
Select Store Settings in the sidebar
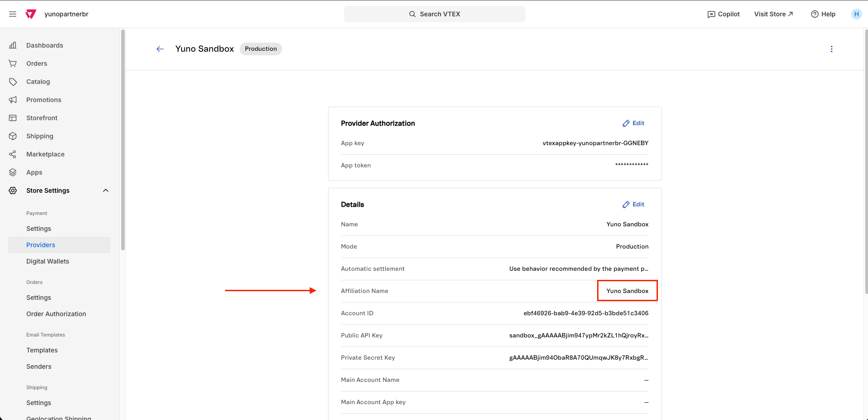[48, 190]
